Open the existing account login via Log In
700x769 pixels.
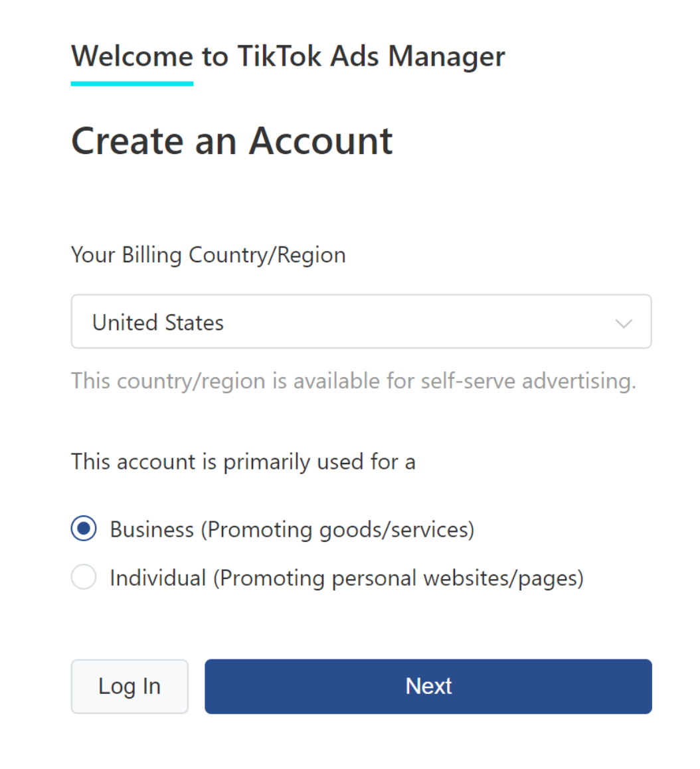click(130, 686)
